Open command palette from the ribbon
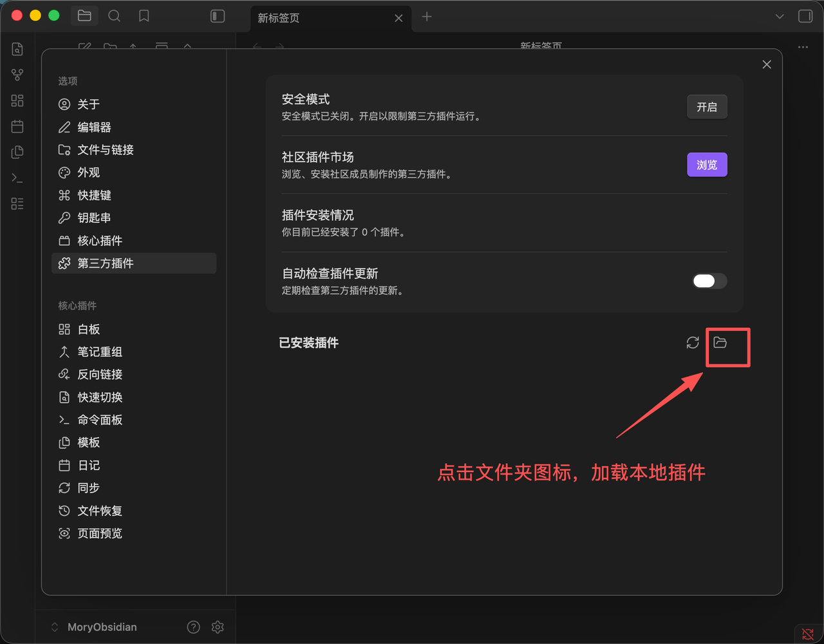 point(17,178)
